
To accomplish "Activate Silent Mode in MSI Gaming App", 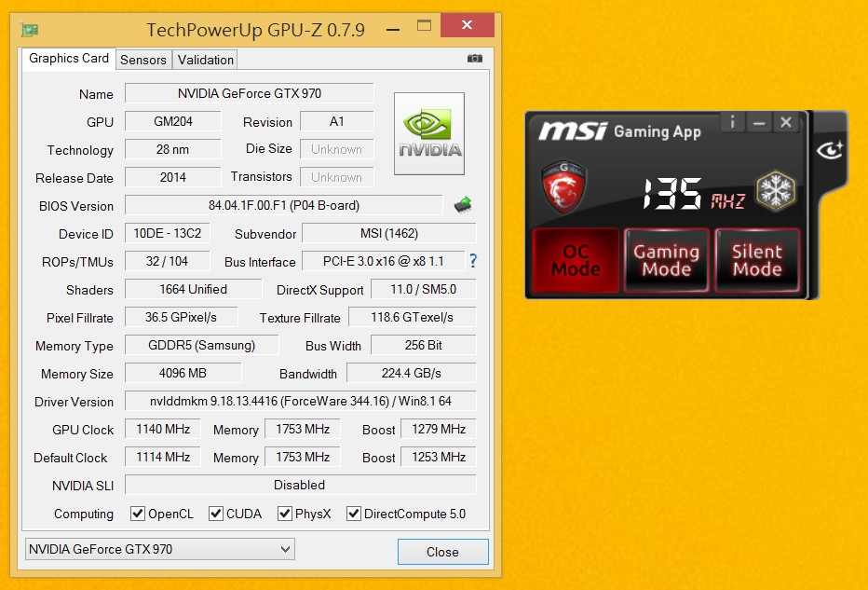I will tap(757, 260).
